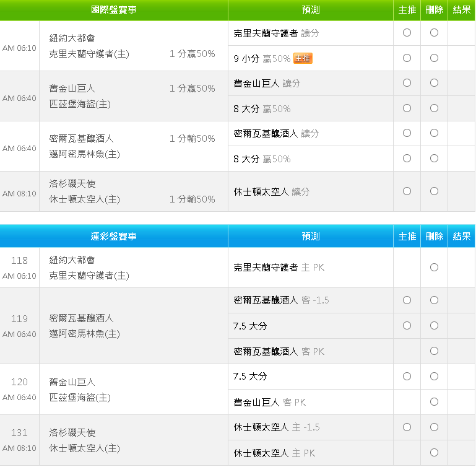Choose 主推 radio for 密爾瓦基釀酒人 客 -1.5
The width and height of the screenshot is (476, 467).
(407, 300)
